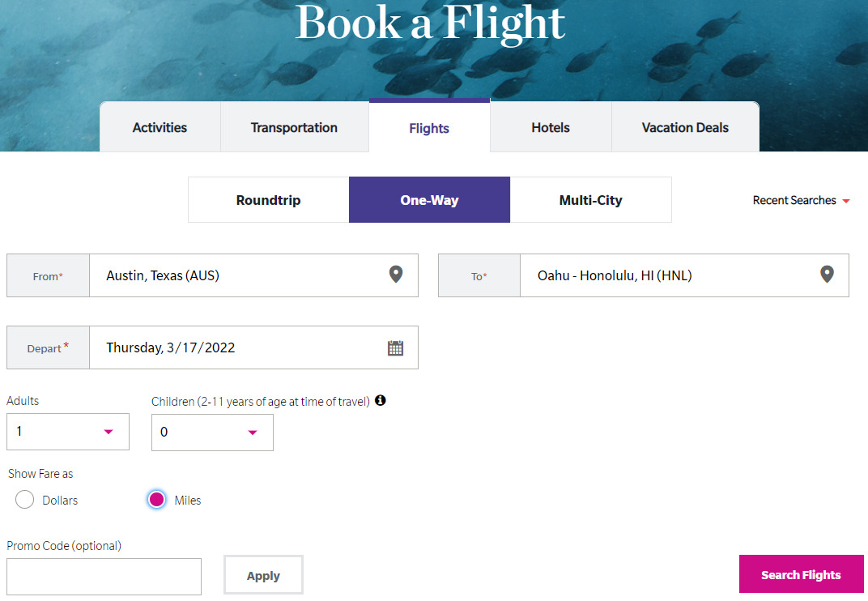The image size is (868, 601).
Task: Open the Recent Searches dropdown
Action: [801, 200]
